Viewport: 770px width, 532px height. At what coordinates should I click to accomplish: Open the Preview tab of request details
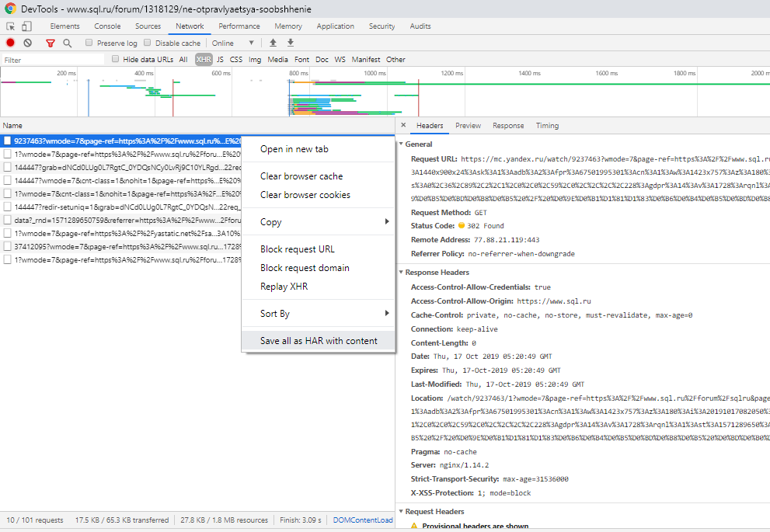tap(468, 126)
